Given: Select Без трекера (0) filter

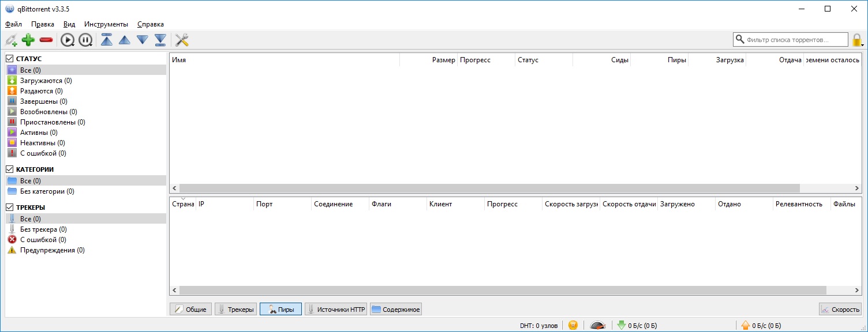Looking at the screenshot, I should point(85,229).
